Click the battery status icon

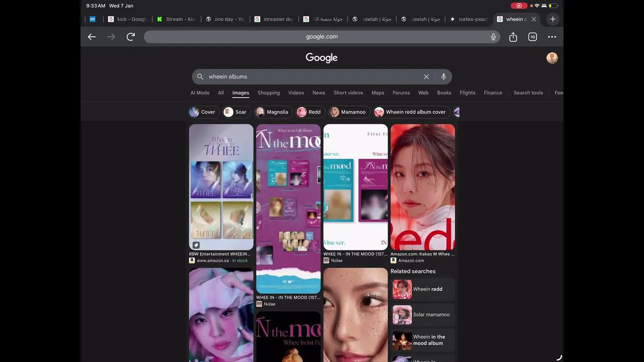click(x=552, y=6)
